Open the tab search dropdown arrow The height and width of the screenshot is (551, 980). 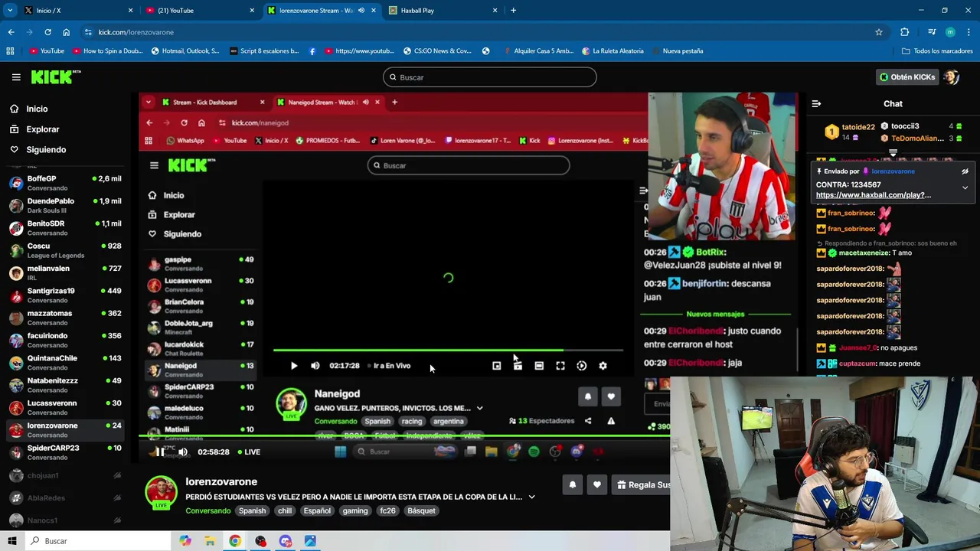pyautogui.click(x=10, y=11)
